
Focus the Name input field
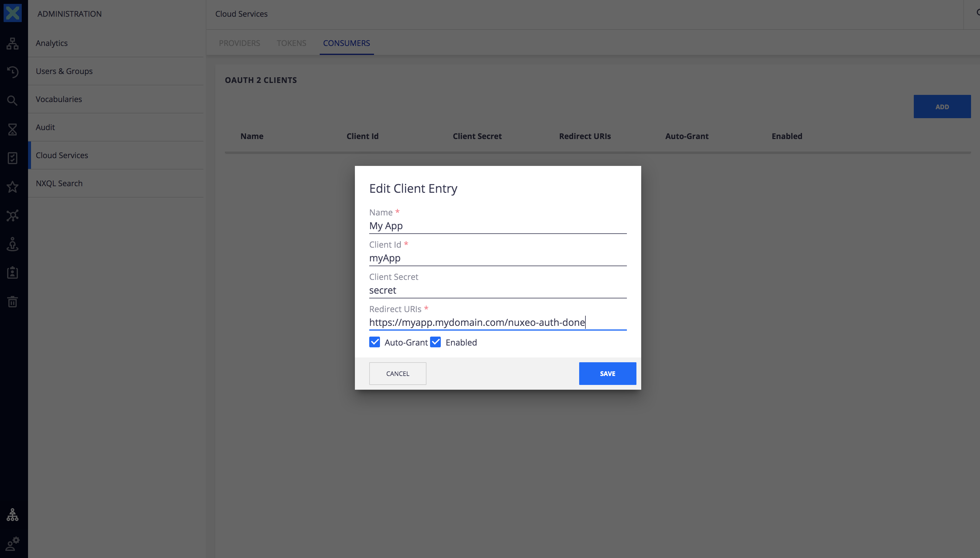pos(498,226)
